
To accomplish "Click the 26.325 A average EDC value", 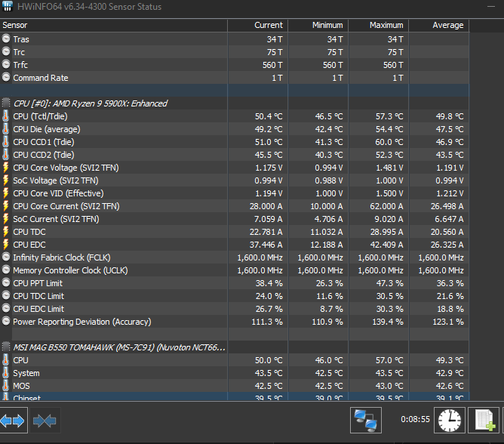I will coord(447,245).
